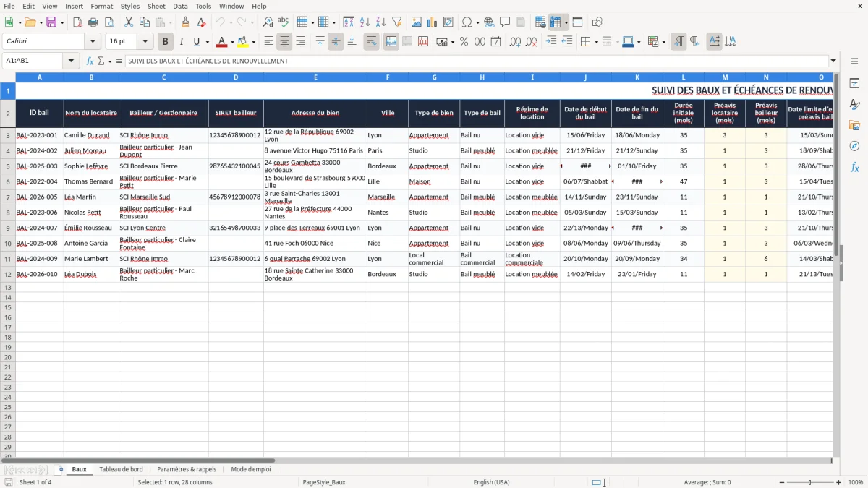Click the Insert Comment icon
The image size is (868, 488).
(505, 22)
